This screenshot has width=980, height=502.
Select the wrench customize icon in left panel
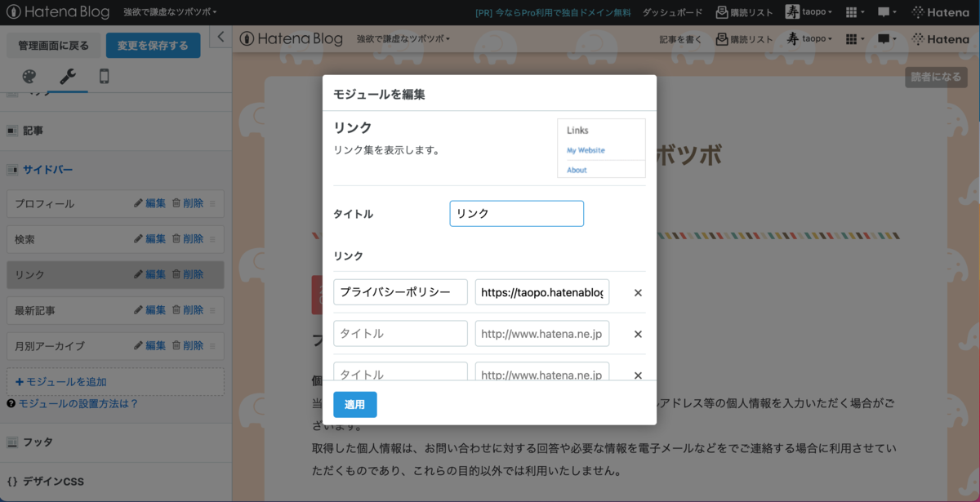[68, 78]
